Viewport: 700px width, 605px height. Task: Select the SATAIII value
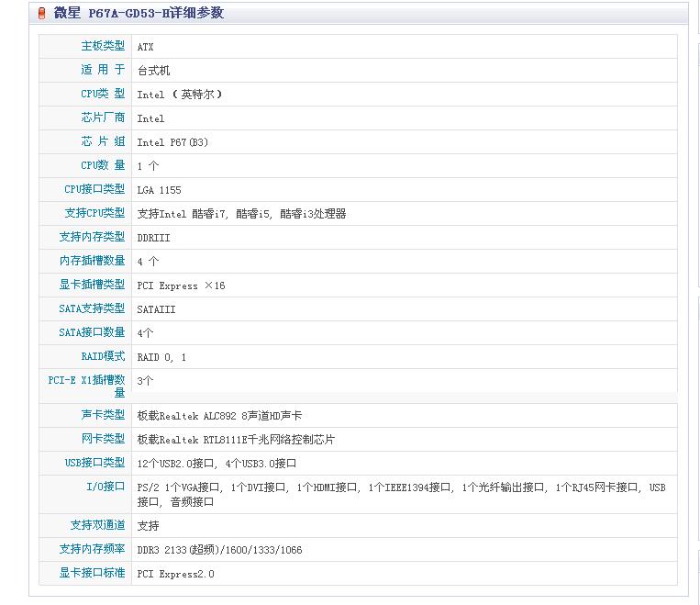click(x=156, y=309)
